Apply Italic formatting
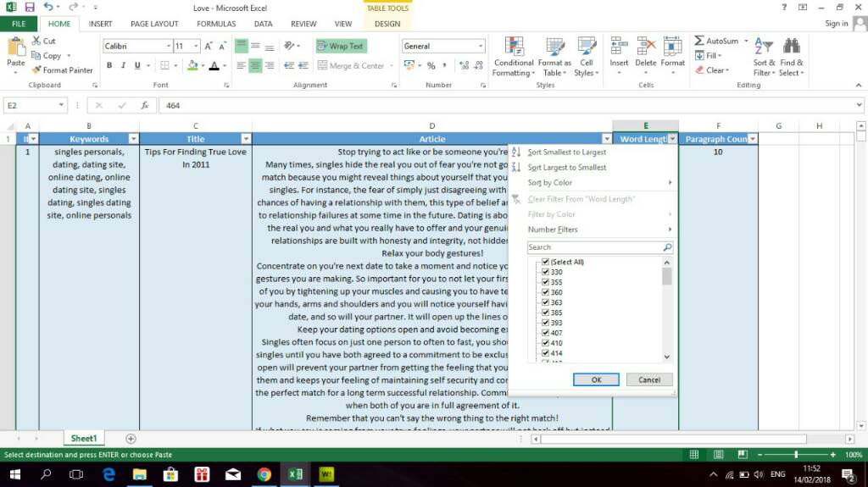Image resolution: width=868 pixels, height=487 pixels. [x=123, y=65]
